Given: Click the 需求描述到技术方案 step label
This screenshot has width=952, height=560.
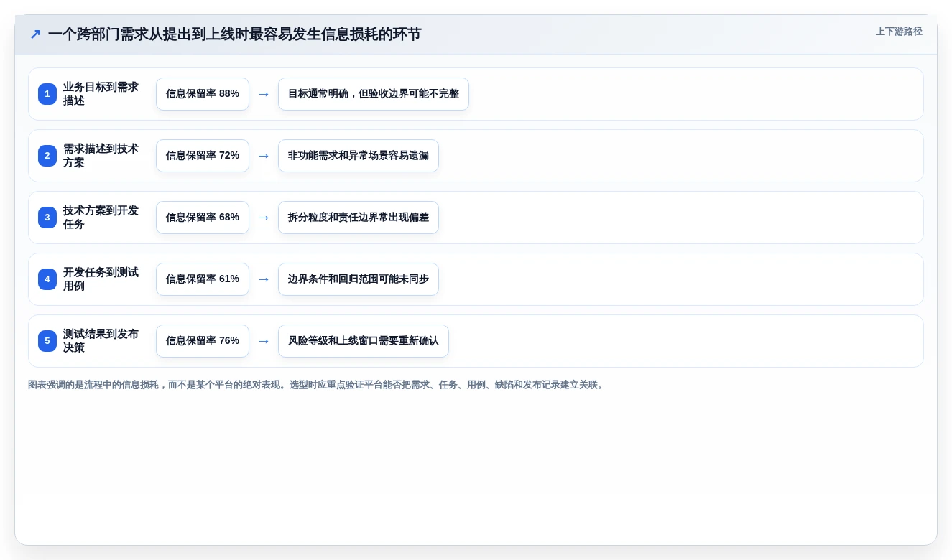Looking at the screenshot, I should coord(101,156).
